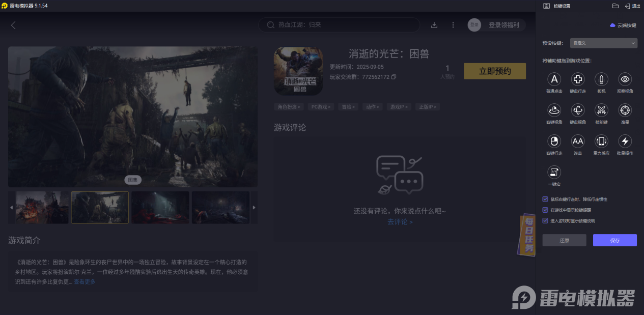Click the download icon beside search bar

pyautogui.click(x=434, y=25)
